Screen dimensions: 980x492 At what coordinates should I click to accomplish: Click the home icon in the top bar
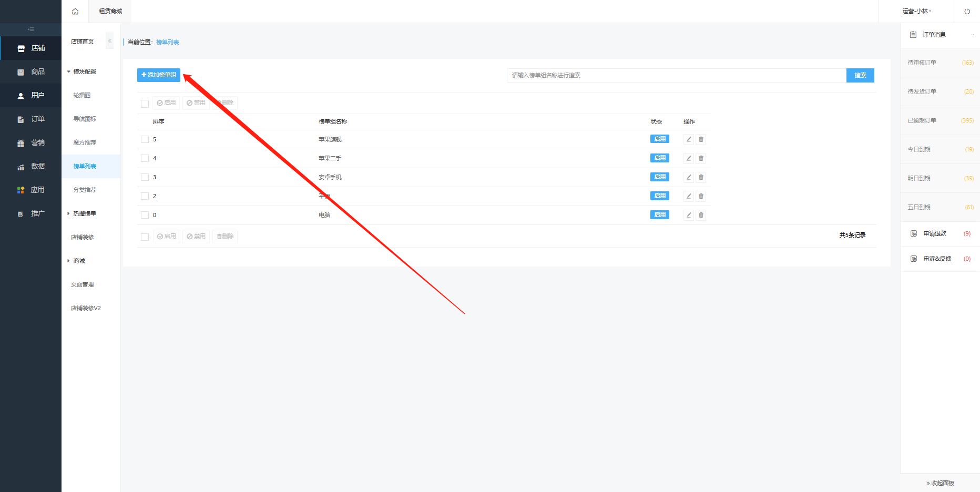(x=75, y=11)
